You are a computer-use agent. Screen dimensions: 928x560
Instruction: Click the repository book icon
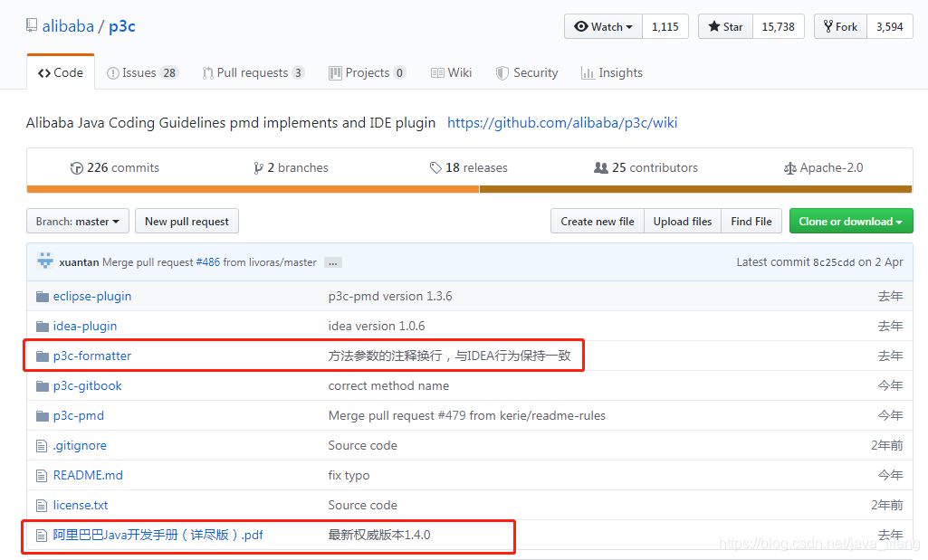click(33, 26)
